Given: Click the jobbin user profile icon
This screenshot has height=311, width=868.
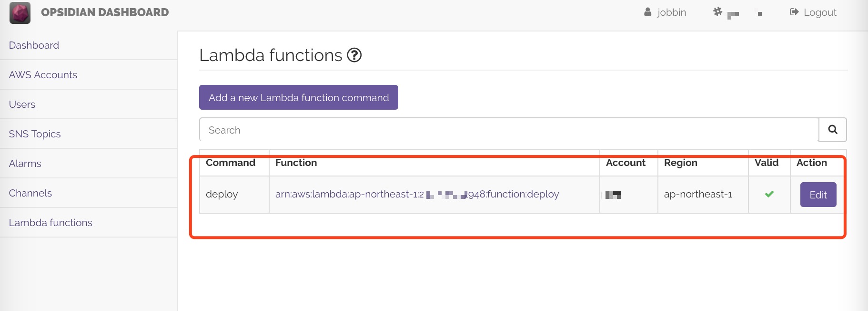Looking at the screenshot, I should point(648,12).
